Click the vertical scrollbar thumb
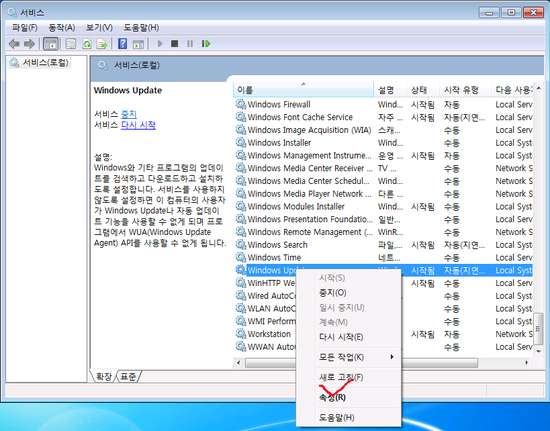This screenshot has height=431, width=550. [538, 329]
